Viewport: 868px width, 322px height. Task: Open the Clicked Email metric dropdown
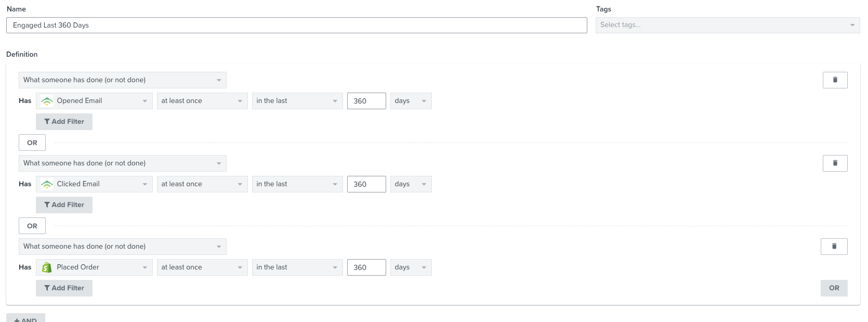coord(94,184)
